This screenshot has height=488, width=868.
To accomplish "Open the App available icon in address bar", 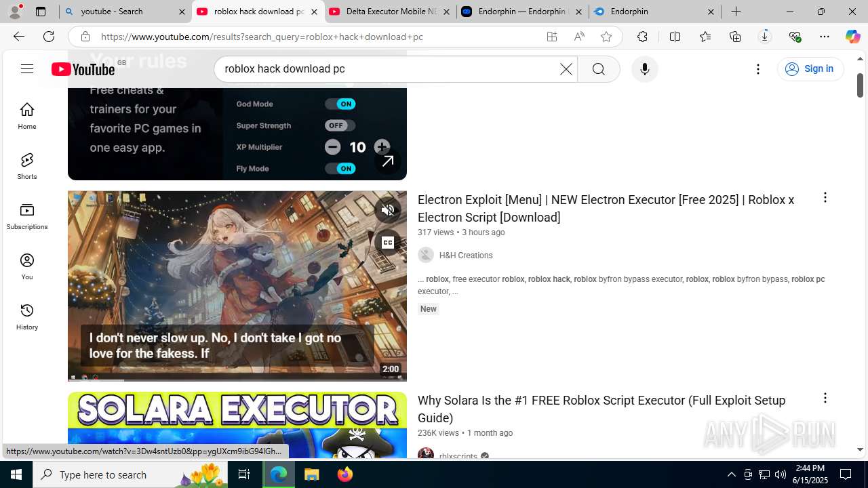I will (552, 37).
